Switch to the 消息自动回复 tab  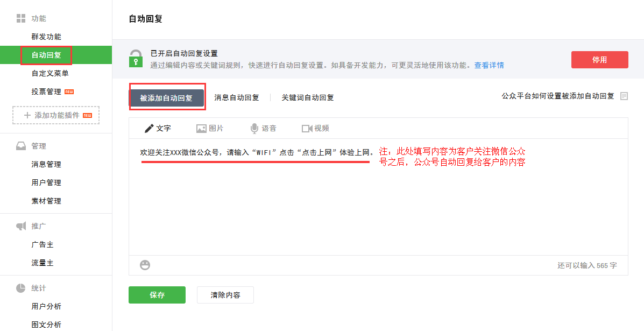coord(237,97)
